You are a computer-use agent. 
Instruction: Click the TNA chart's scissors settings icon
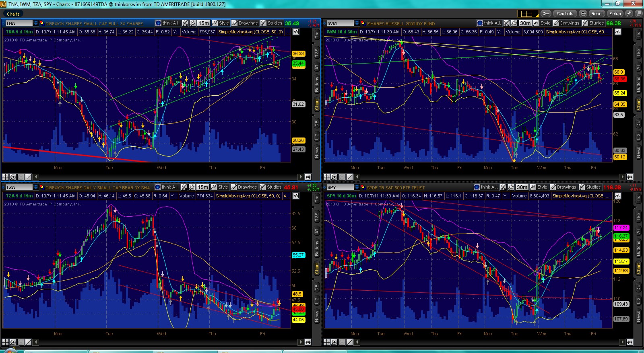185,23
